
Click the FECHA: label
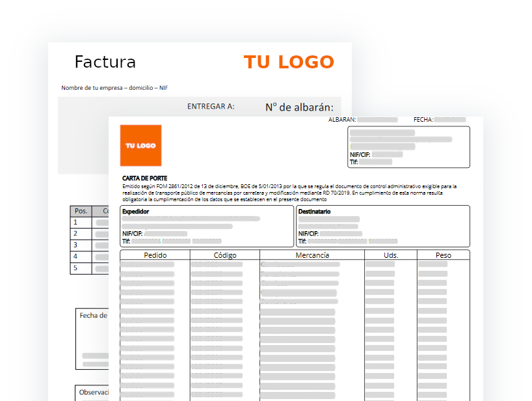pyautogui.click(x=423, y=120)
